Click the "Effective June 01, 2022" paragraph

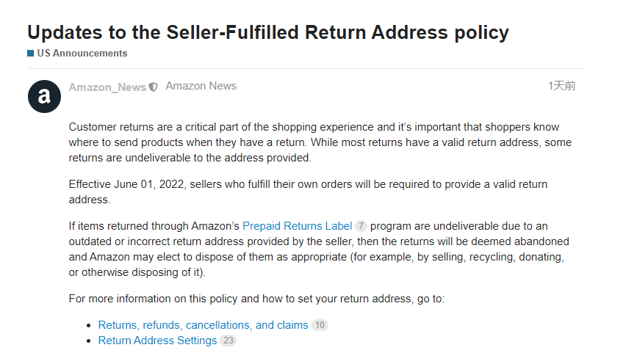pyautogui.click(x=308, y=192)
